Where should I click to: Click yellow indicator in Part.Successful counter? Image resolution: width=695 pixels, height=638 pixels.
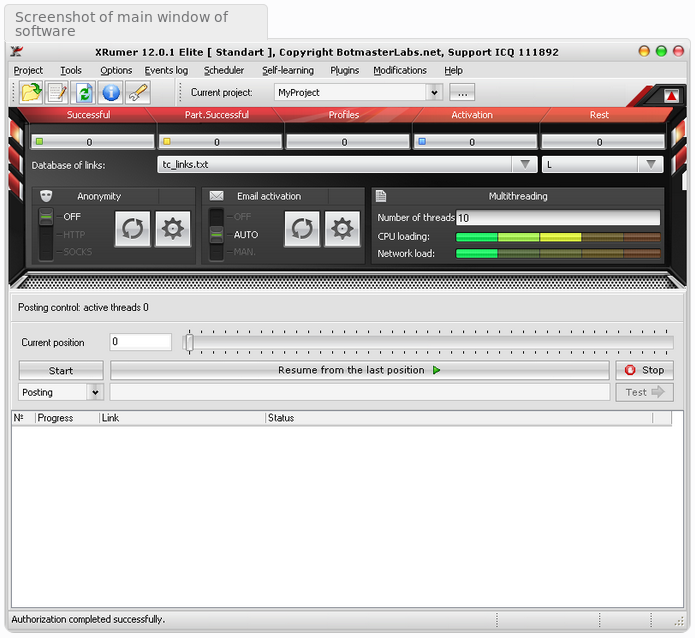tap(167, 141)
